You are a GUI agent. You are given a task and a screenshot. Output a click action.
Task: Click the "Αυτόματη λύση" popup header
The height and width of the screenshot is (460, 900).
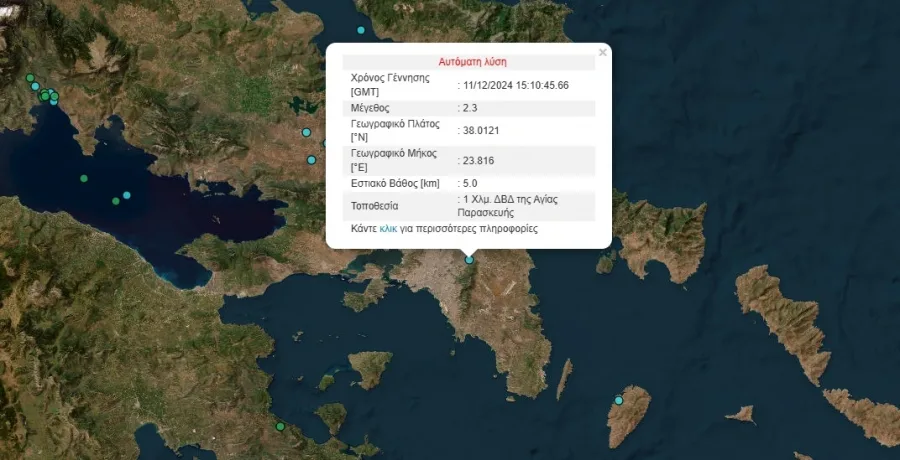pyautogui.click(x=472, y=62)
